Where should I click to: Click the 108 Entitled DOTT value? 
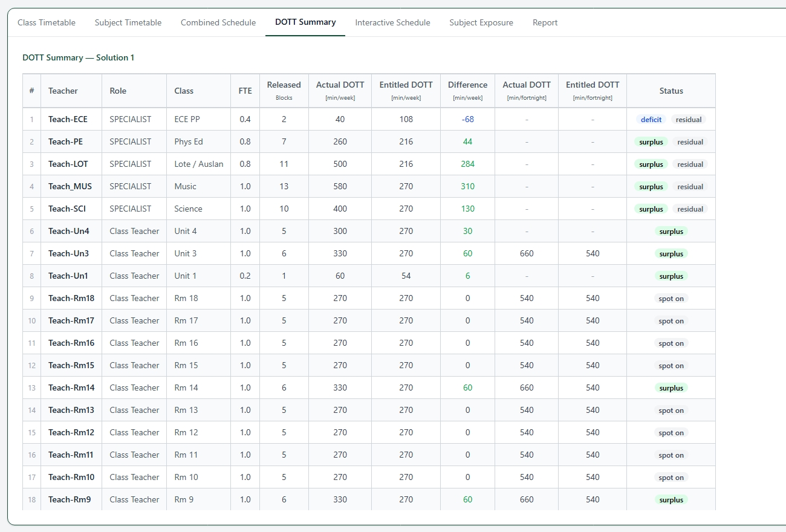406,119
